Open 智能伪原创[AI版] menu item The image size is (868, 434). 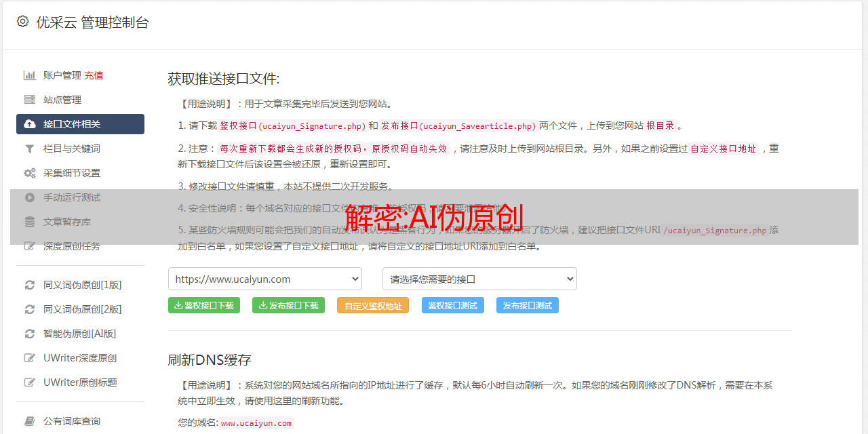pyautogui.click(x=79, y=334)
